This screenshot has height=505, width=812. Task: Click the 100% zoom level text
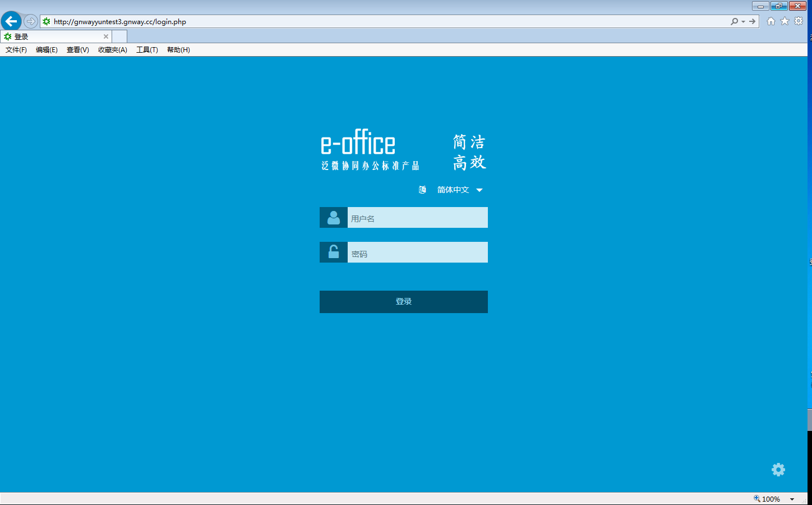[771, 499]
